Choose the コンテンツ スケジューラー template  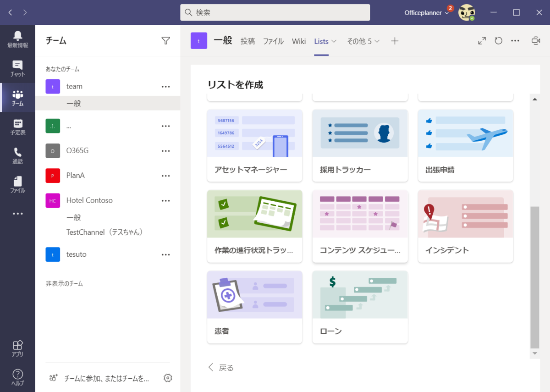point(360,226)
